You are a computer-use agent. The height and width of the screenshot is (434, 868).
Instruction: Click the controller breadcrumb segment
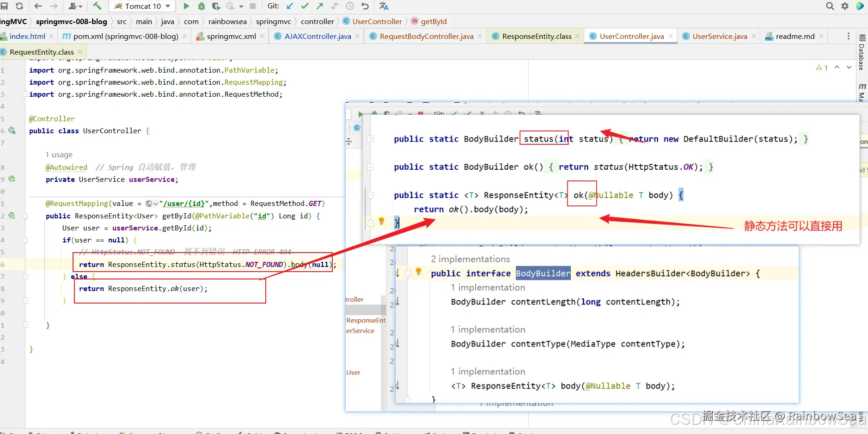(x=317, y=21)
